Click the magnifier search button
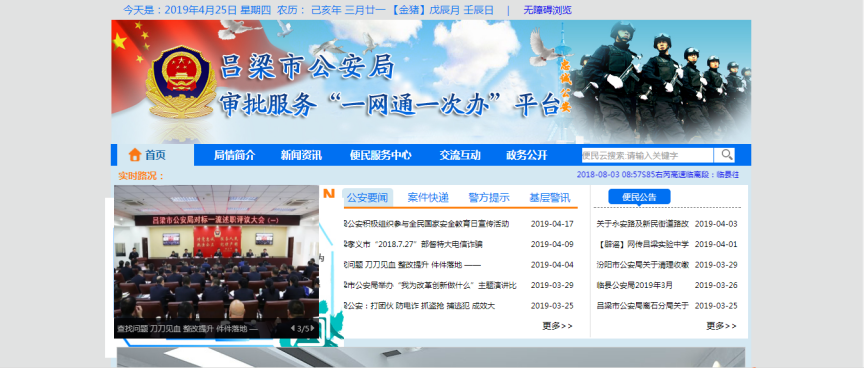Viewport: 864px width, 368px height. 727,155
